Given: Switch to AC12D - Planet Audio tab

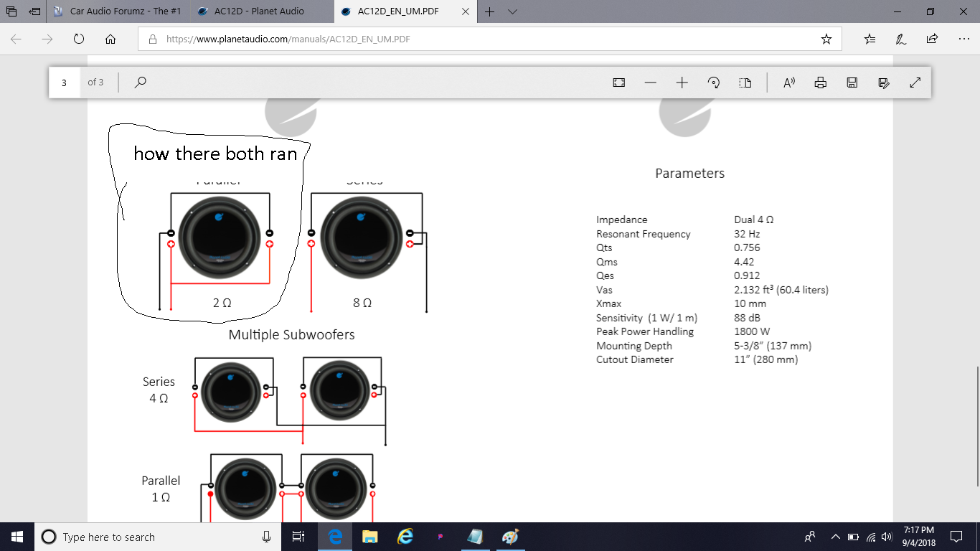Looking at the screenshot, I should coord(258,11).
